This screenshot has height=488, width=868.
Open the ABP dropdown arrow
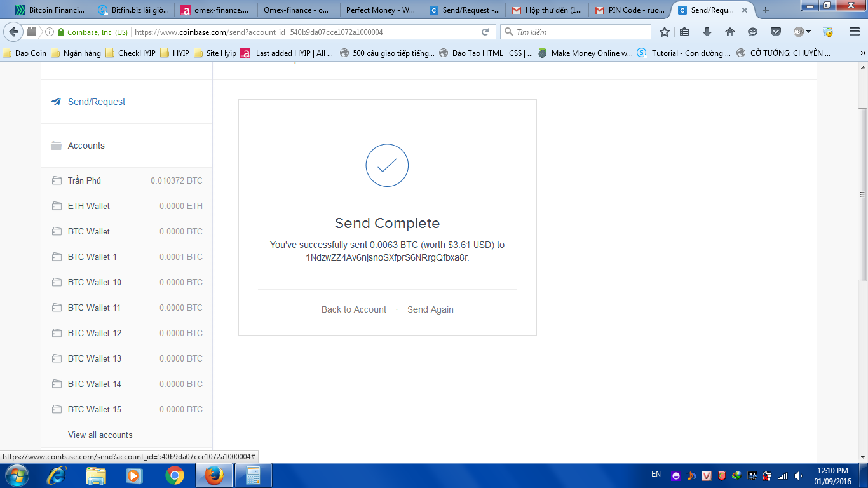click(x=808, y=32)
